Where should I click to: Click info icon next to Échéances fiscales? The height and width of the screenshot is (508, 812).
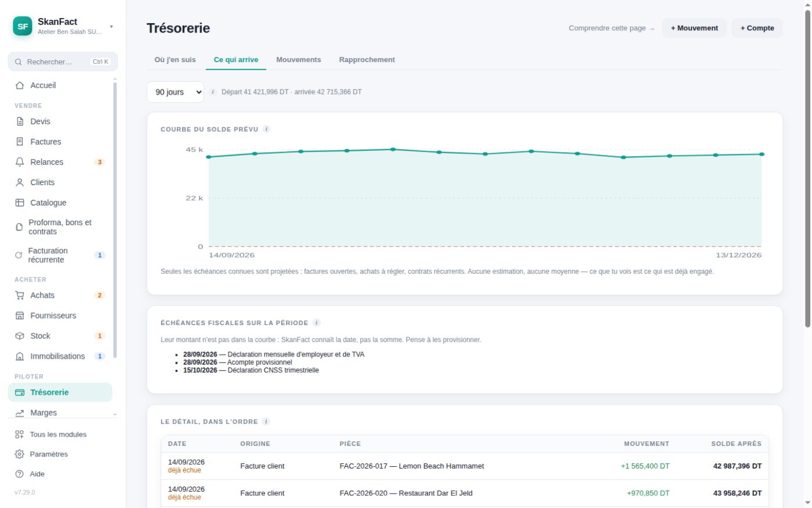pos(316,323)
